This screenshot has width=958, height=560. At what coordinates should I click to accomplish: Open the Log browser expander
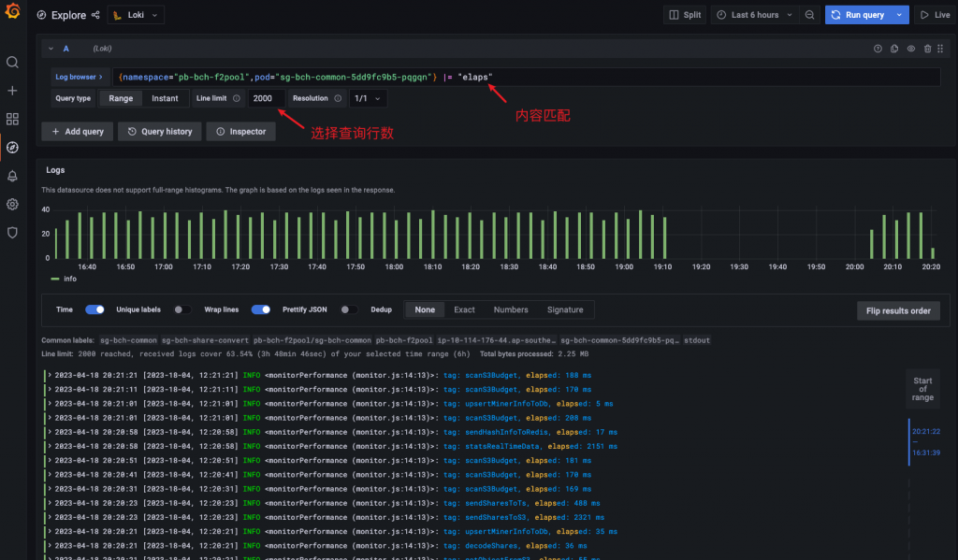pyautogui.click(x=80, y=77)
